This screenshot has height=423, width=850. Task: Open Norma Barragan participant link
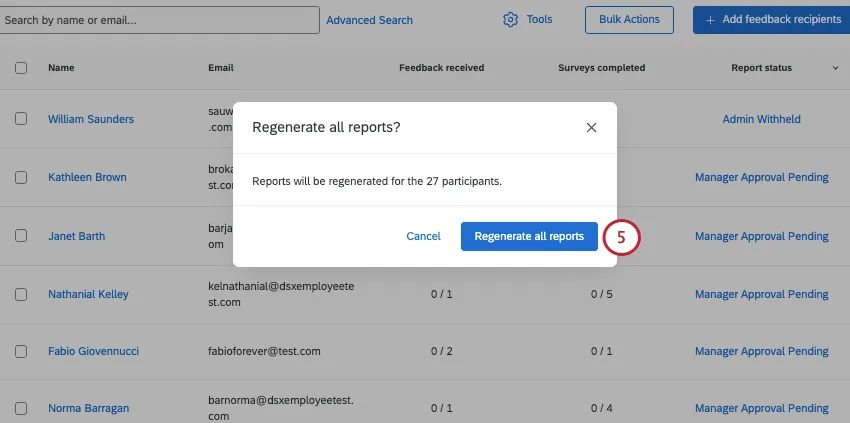pyautogui.click(x=88, y=408)
